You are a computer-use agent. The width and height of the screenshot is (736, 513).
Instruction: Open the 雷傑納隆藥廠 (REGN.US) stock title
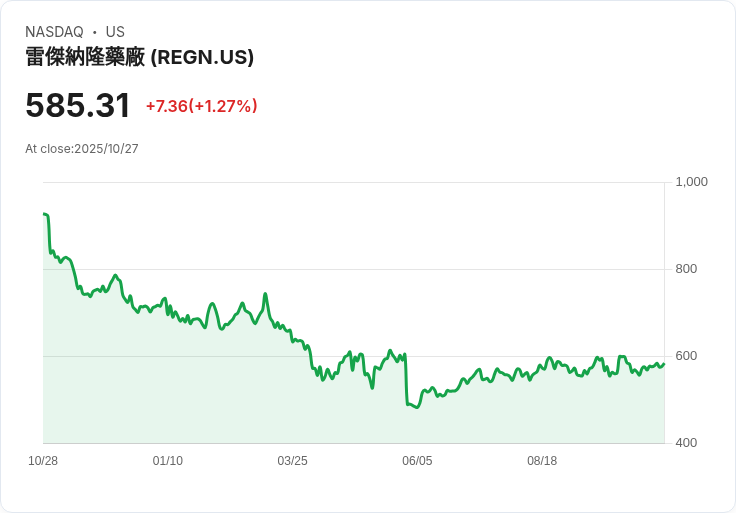139,57
